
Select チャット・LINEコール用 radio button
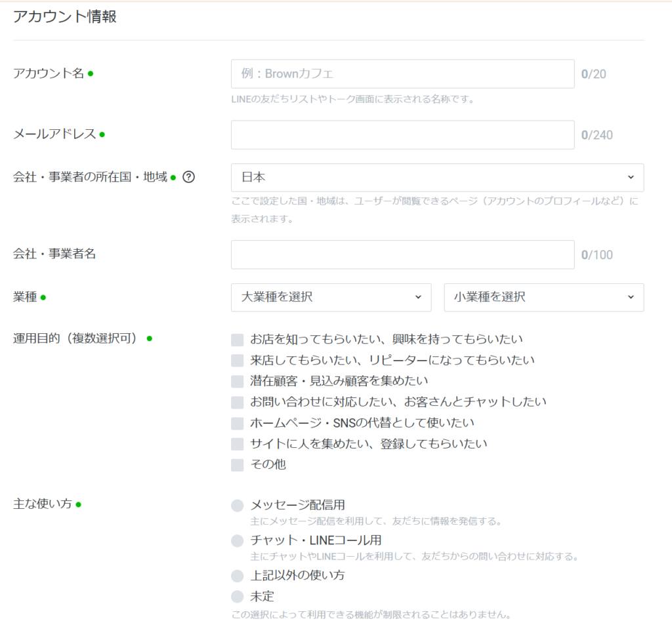pos(237,541)
